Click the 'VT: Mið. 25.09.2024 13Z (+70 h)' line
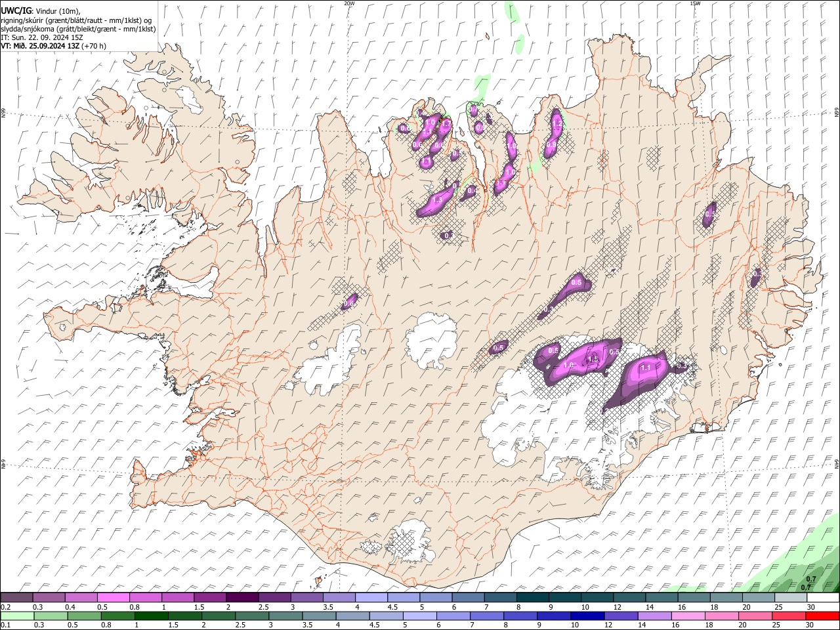The height and width of the screenshot is (630, 840). coord(54,46)
